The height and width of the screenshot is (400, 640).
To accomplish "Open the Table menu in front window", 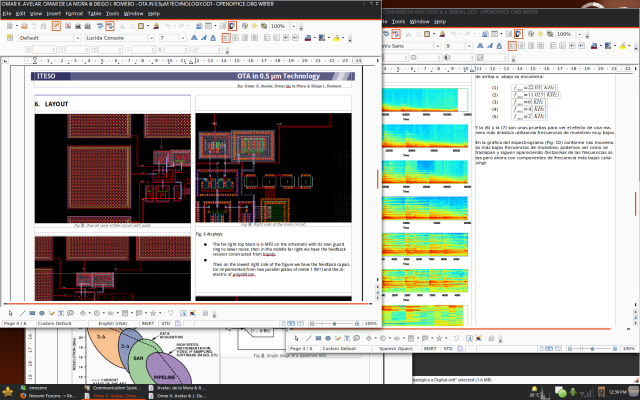I will (94, 13).
